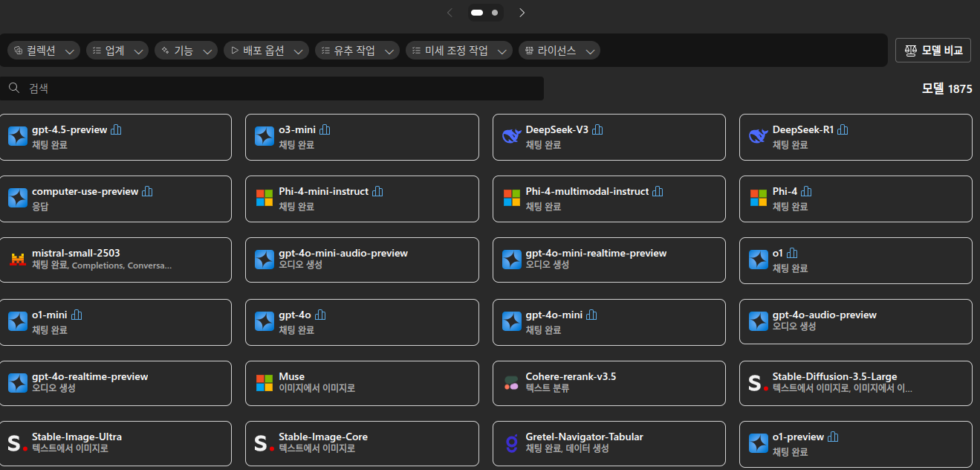Click the '이미지에서 이미지로' label under Muse
The width and height of the screenshot is (980, 470).
[317, 388]
